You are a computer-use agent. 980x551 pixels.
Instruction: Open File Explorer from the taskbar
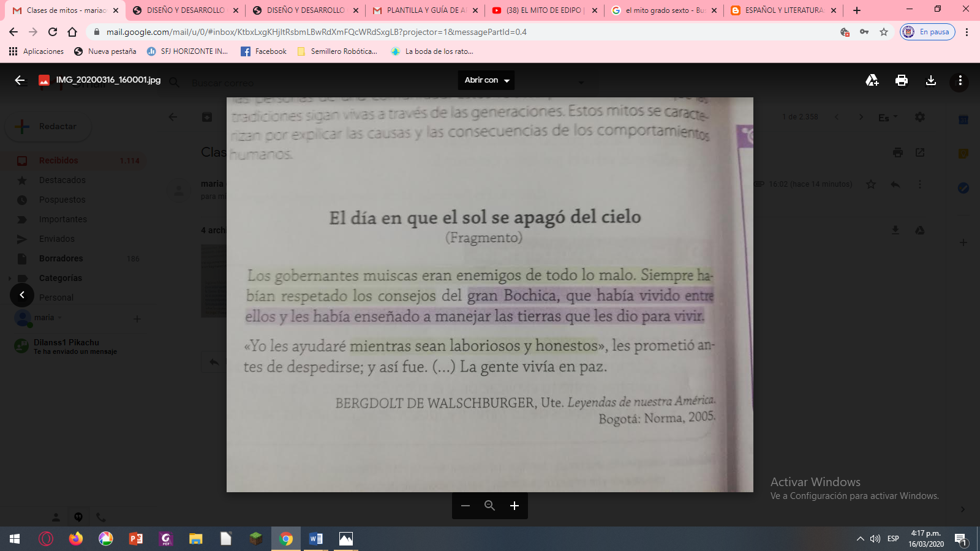pos(196,539)
